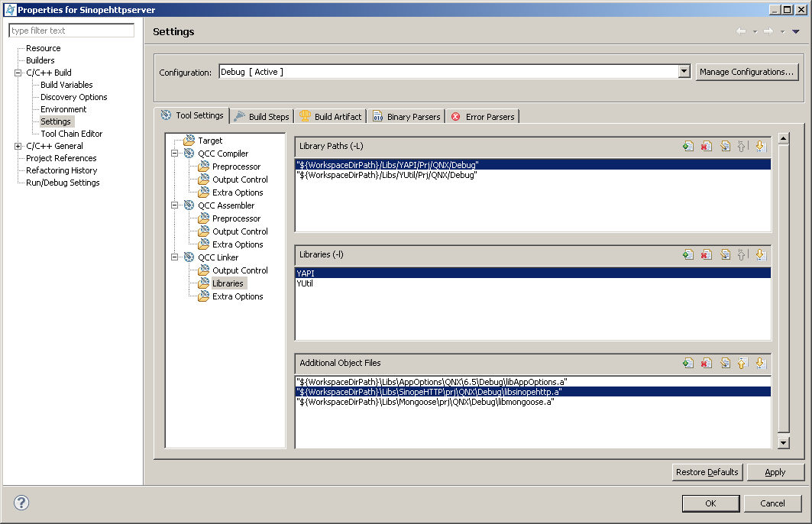Open the help question mark icon

pos(21,503)
